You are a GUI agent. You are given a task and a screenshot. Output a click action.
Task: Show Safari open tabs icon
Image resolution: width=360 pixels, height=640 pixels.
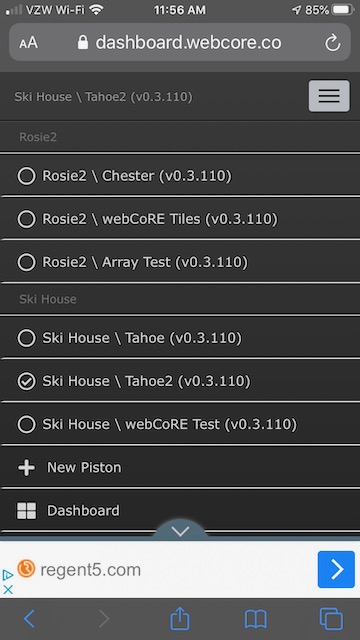[331, 619]
